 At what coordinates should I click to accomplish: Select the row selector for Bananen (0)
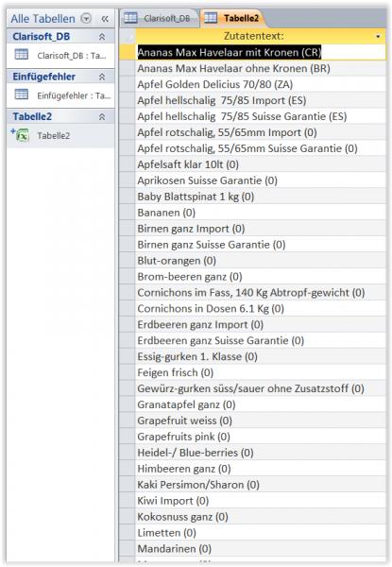[128, 213]
